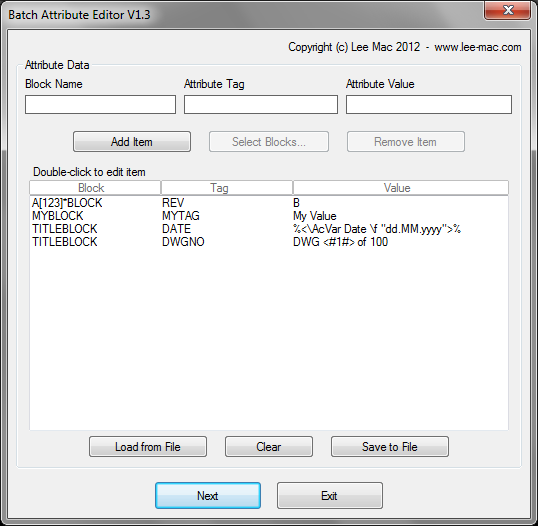The height and width of the screenshot is (526, 538).
Task: Click the DWG <#1#> of 100 value
Action: tap(340, 242)
